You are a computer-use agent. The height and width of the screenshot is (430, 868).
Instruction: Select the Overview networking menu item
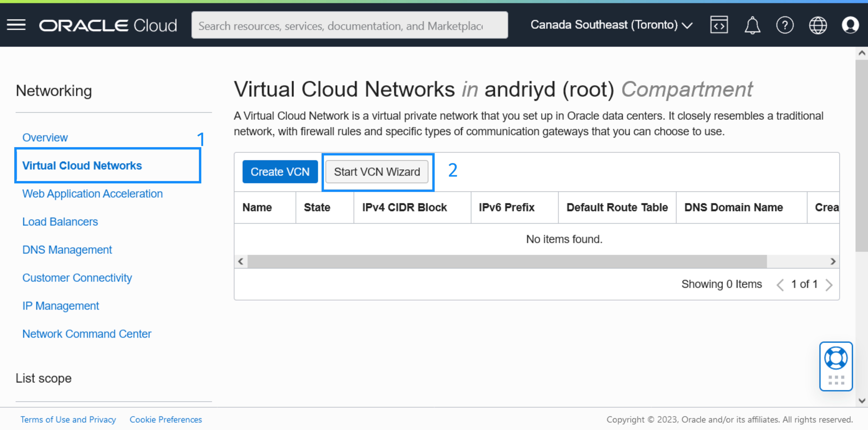(x=44, y=137)
